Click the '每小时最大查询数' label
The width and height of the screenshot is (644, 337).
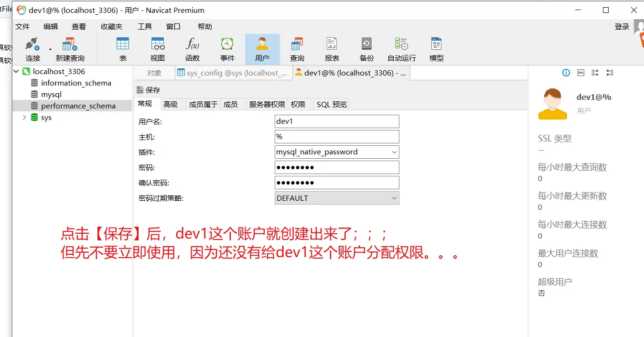tap(572, 167)
